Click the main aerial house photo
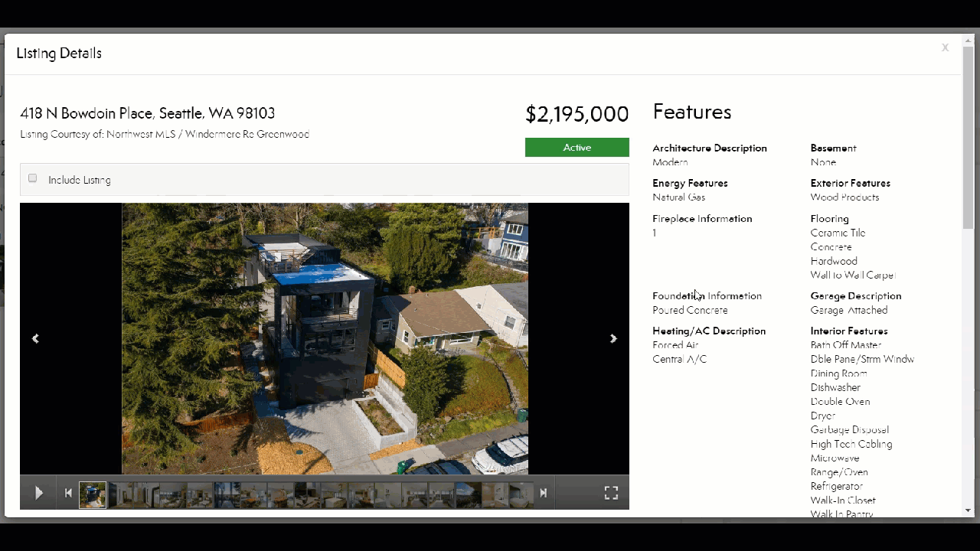The height and width of the screenshot is (551, 980). pos(325,338)
